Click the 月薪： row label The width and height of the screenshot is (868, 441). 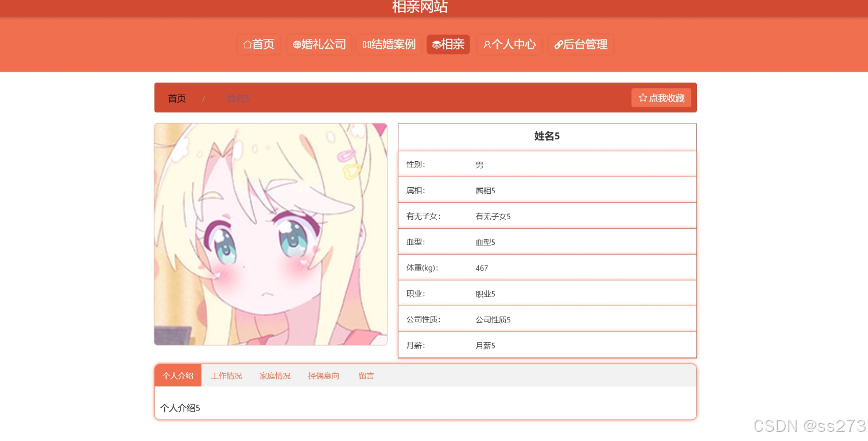416,345
